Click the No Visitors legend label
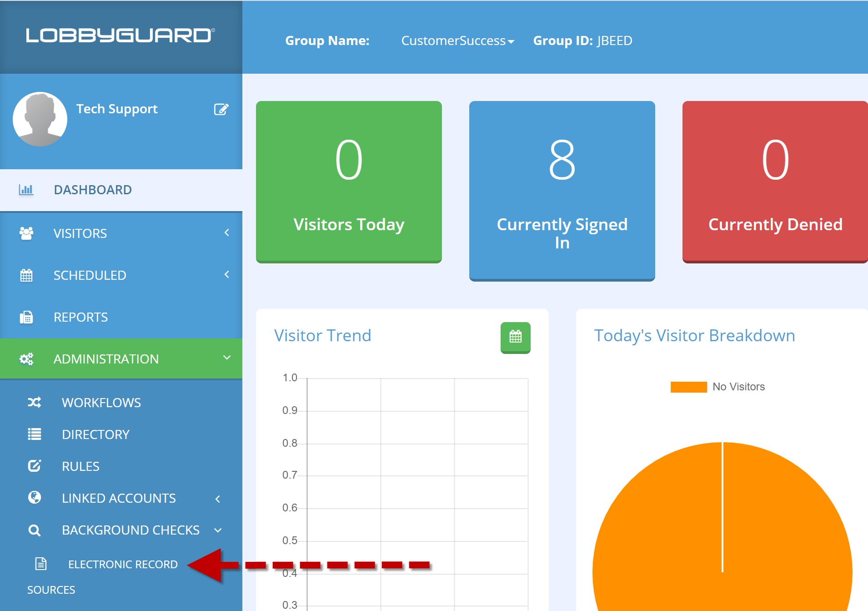Screen dimensions: 868x611 click(738, 387)
